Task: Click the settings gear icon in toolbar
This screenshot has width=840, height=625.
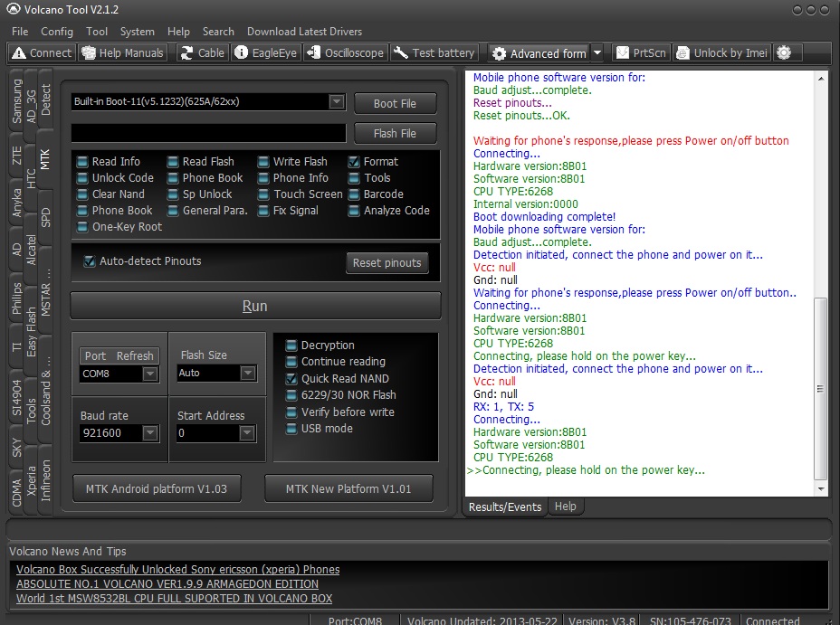Action: click(x=784, y=52)
